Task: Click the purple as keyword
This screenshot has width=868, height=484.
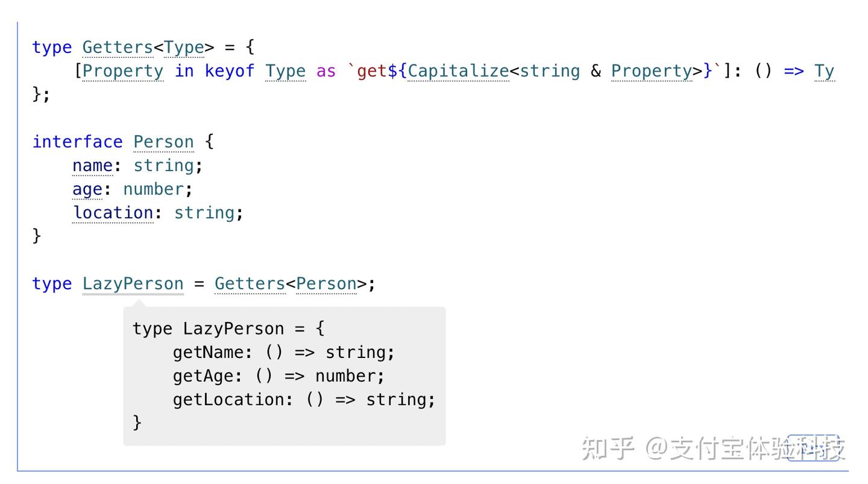Action: 326,71
